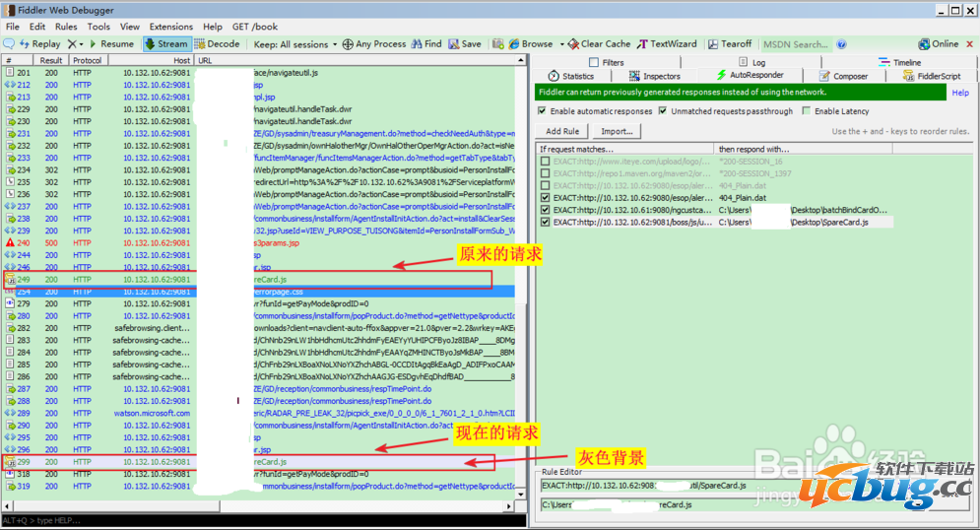Select session 299 SpareCard.js row

[259, 462]
